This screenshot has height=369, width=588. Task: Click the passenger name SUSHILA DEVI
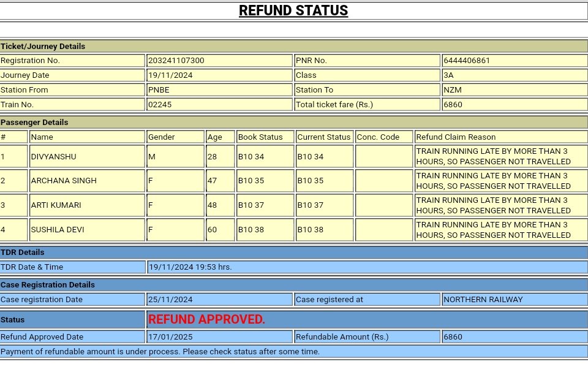pos(58,229)
